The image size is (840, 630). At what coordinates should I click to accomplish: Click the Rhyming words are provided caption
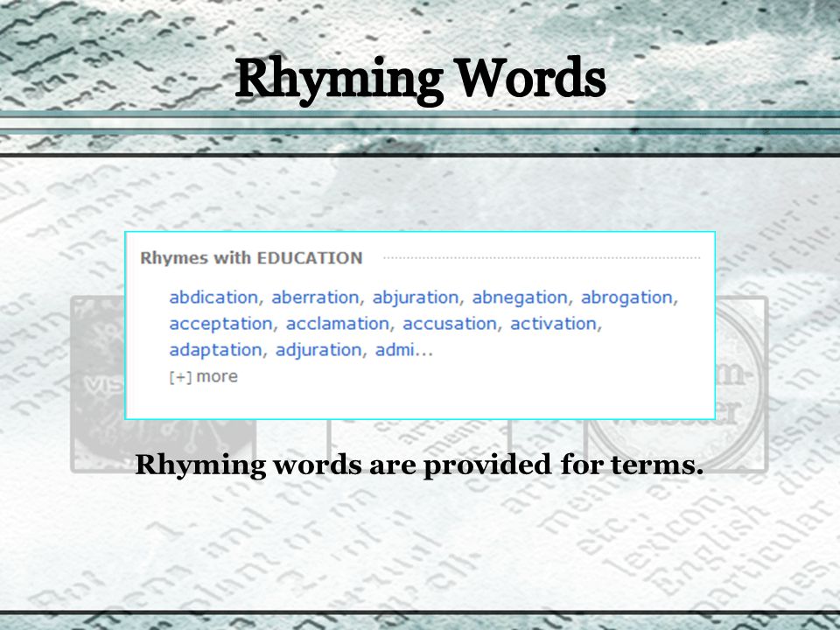click(x=419, y=465)
